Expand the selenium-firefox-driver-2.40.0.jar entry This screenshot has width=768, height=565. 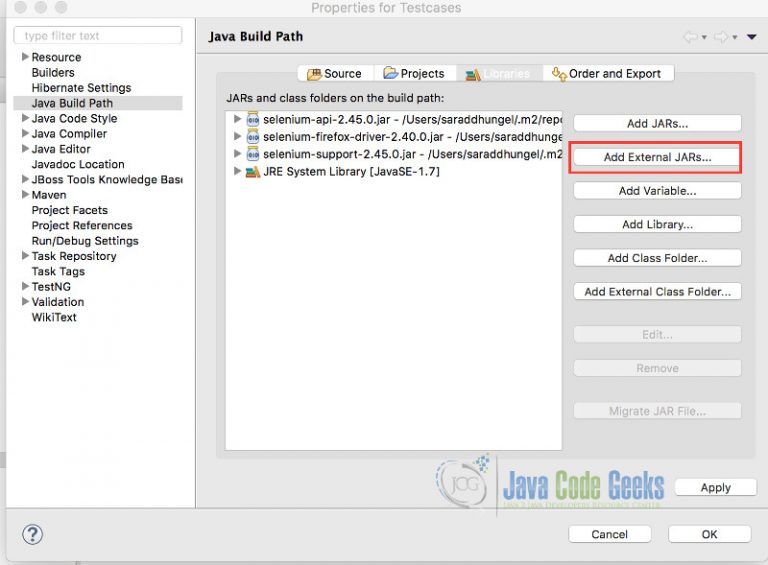point(237,136)
